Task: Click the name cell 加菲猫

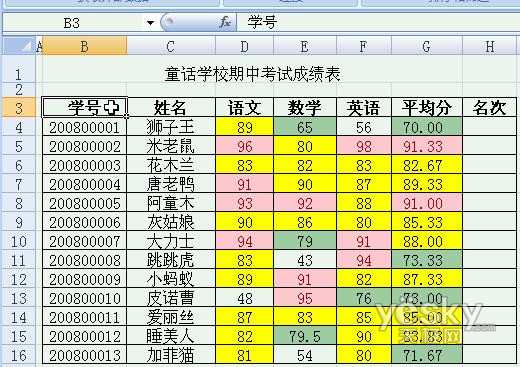Action: [x=171, y=355]
